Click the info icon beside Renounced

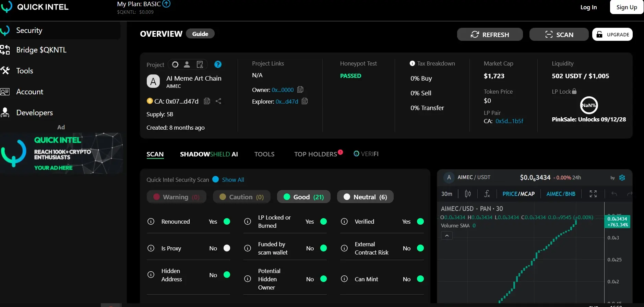(151, 222)
